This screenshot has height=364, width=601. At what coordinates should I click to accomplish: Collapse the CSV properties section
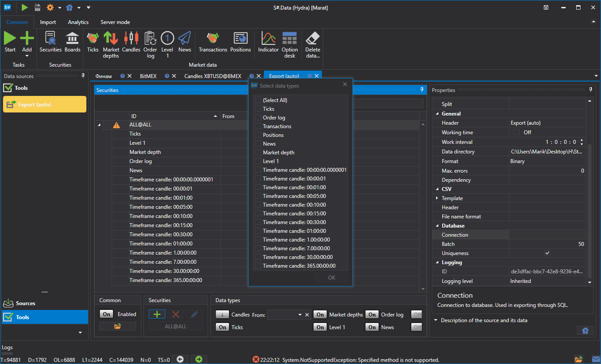pos(437,189)
